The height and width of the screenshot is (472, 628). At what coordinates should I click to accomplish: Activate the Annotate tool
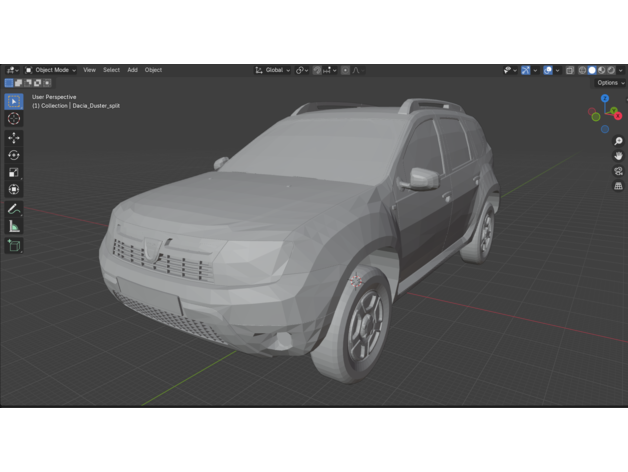[x=14, y=210]
